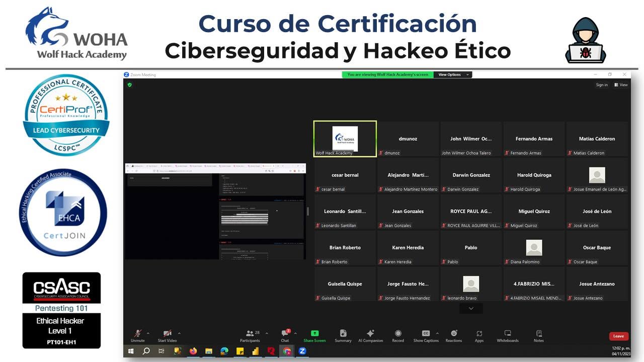
Task: Select cesar bernal participant tile
Action: (345, 175)
